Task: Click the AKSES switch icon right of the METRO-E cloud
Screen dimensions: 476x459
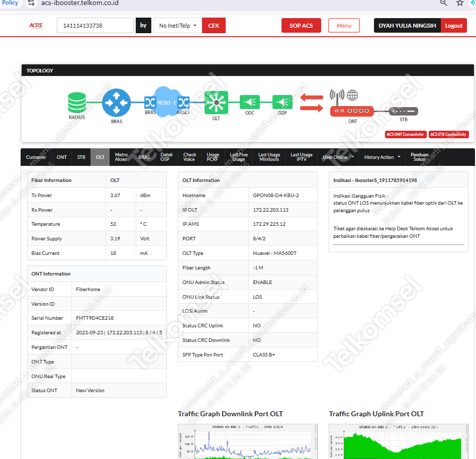Action: click(183, 102)
